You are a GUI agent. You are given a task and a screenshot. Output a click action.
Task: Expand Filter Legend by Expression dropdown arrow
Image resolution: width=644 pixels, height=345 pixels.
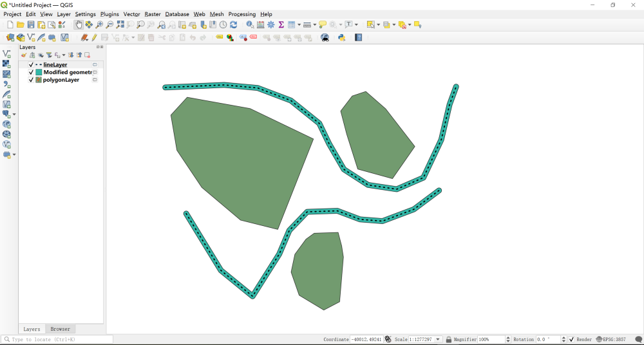[x=64, y=55]
